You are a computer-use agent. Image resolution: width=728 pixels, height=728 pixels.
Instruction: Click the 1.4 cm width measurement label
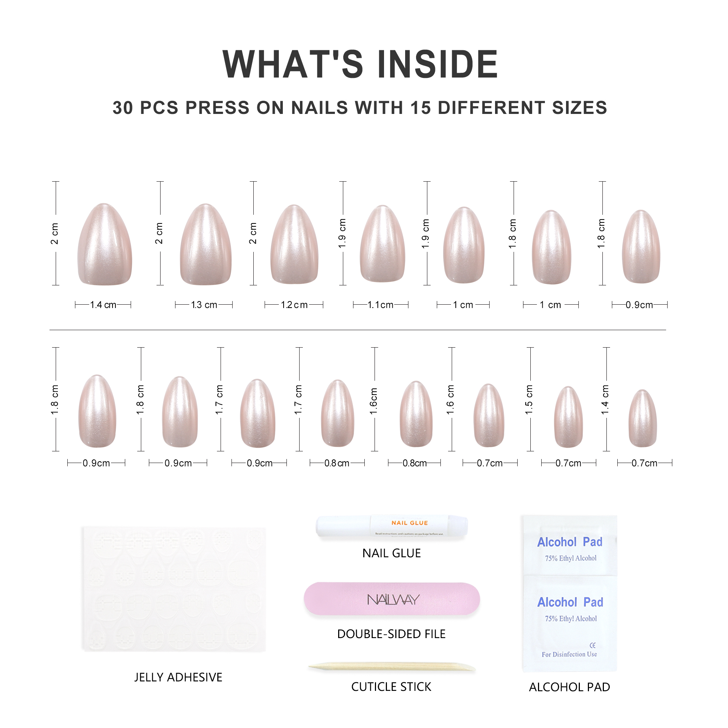(103, 305)
